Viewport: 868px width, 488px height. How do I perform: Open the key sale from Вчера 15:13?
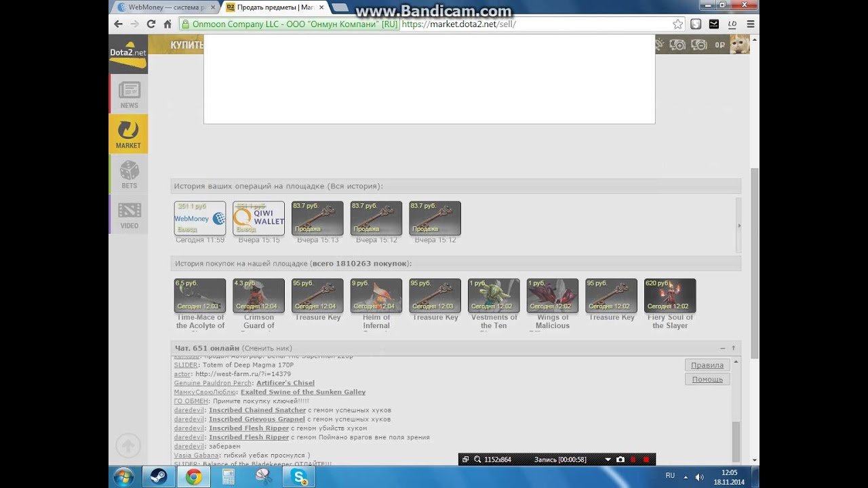click(x=317, y=218)
